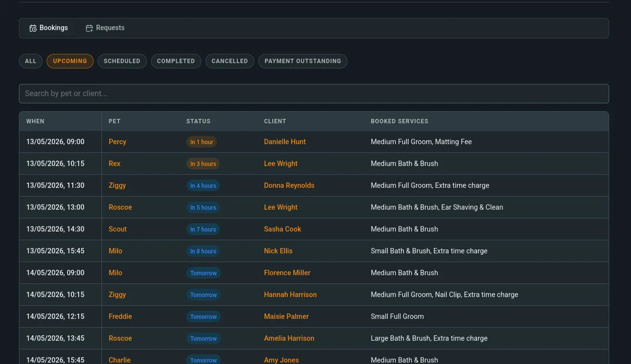Click Tomorrow badge in Florence Miller's row
631x364 pixels.
[203, 273]
